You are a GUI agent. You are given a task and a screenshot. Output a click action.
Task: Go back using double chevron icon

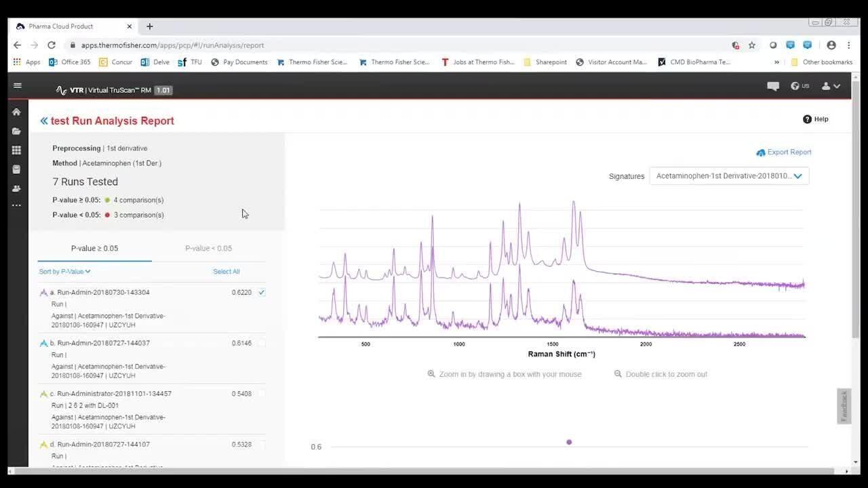coord(44,121)
